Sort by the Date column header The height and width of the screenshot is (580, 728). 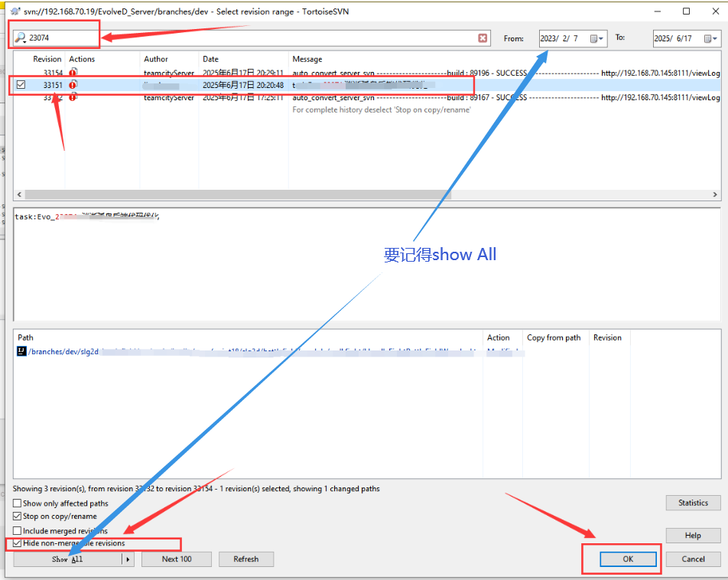click(x=244, y=59)
